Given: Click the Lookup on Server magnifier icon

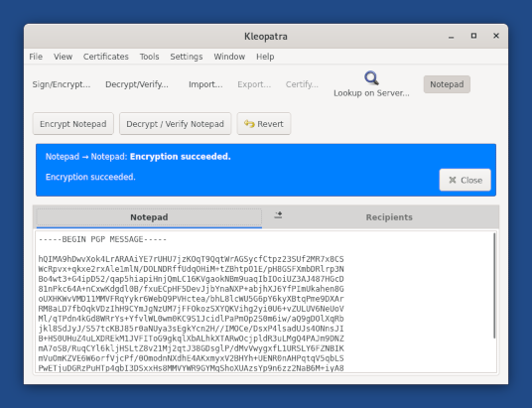Looking at the screenshot, I should point(371,78).
